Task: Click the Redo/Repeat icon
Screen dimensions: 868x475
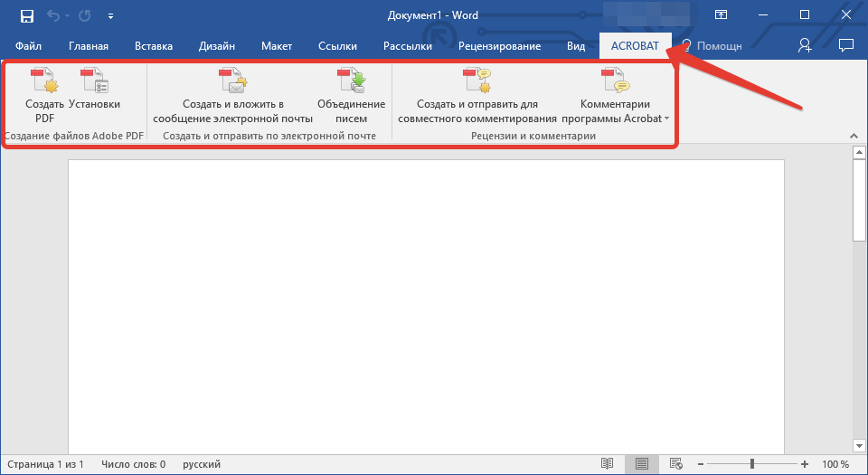Action: tap(85, 15)
